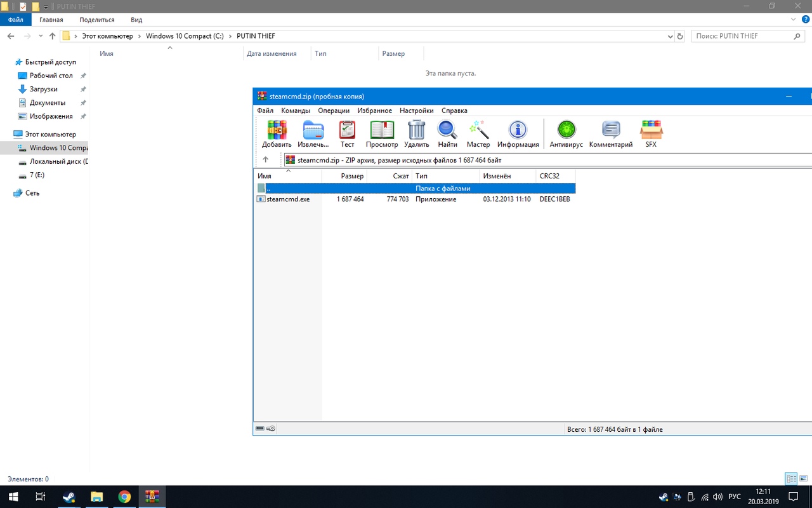Open the Поделиться ribbon tab
812x508 pixels.
(97, 20)
